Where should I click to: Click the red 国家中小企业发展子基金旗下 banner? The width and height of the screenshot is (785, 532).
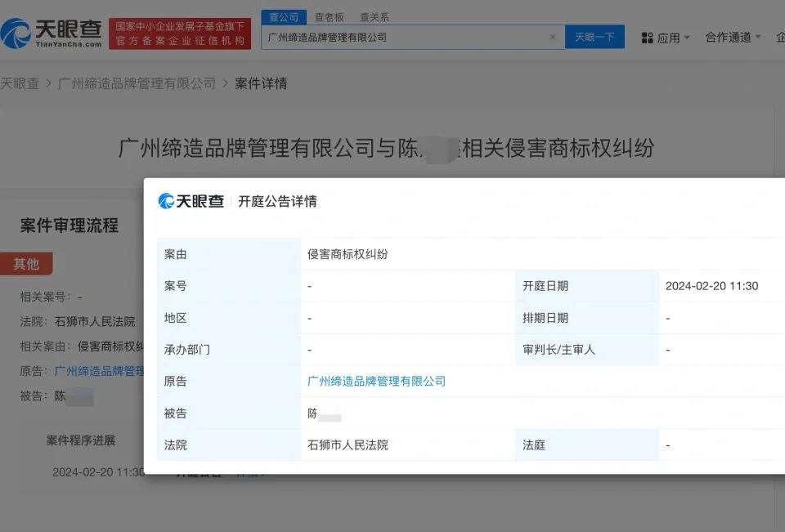tap(180, 33)
